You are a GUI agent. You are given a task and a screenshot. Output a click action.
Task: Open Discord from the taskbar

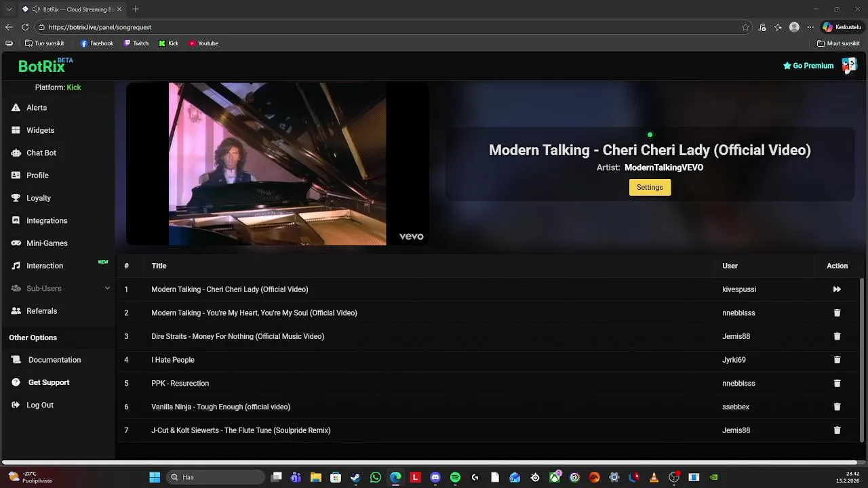435,477
